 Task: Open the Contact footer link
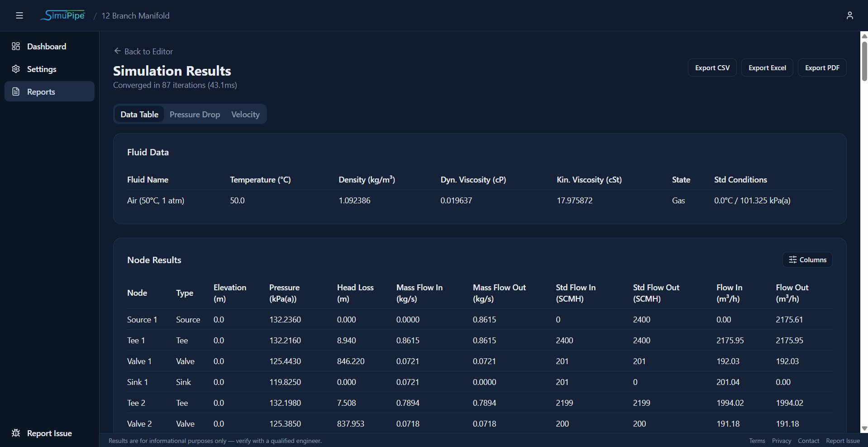pos(808,441)
